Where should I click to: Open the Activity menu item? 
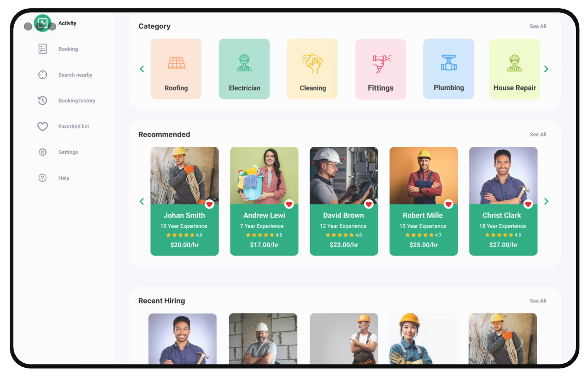tap(67, 23)
